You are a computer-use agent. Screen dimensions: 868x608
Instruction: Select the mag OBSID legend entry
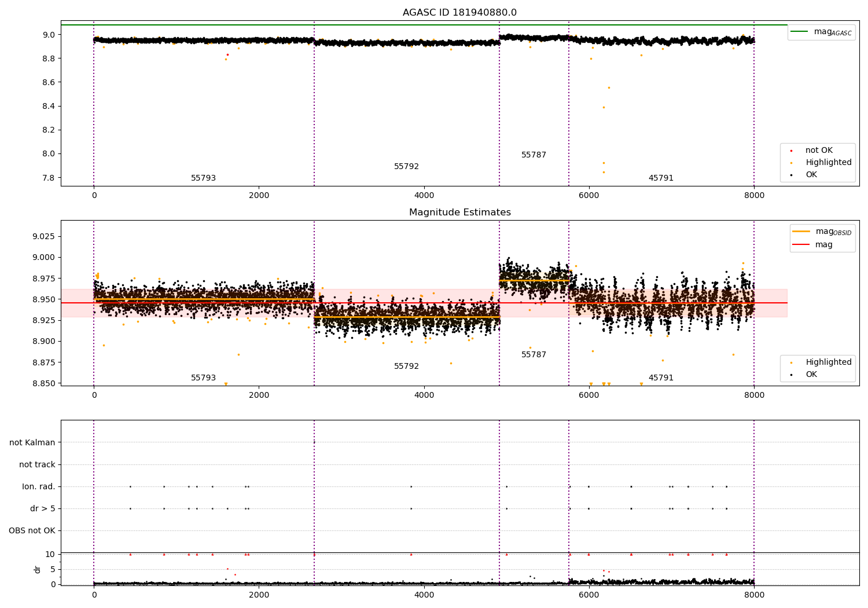pyautogui.click(x=822, y=232)
